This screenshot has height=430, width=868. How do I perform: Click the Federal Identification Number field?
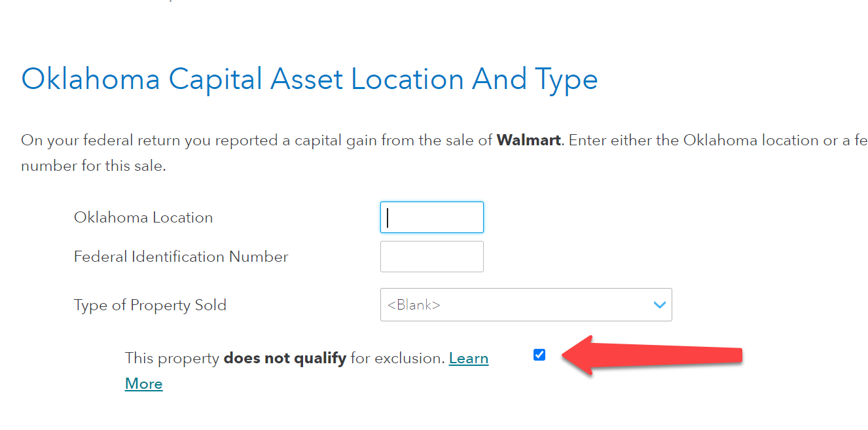coord(432,257)
